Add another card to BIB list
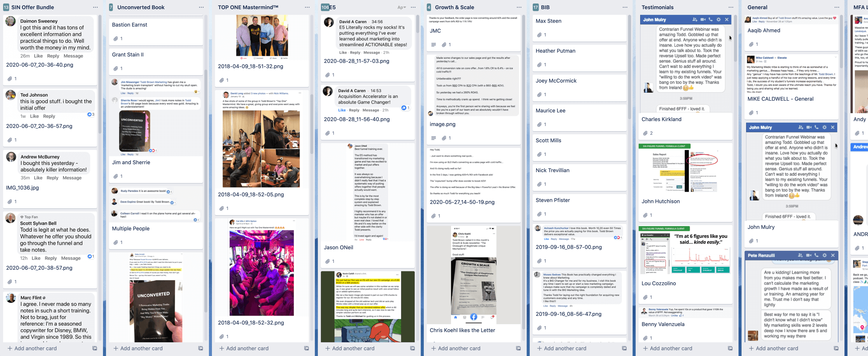 (x=562, y=348)
